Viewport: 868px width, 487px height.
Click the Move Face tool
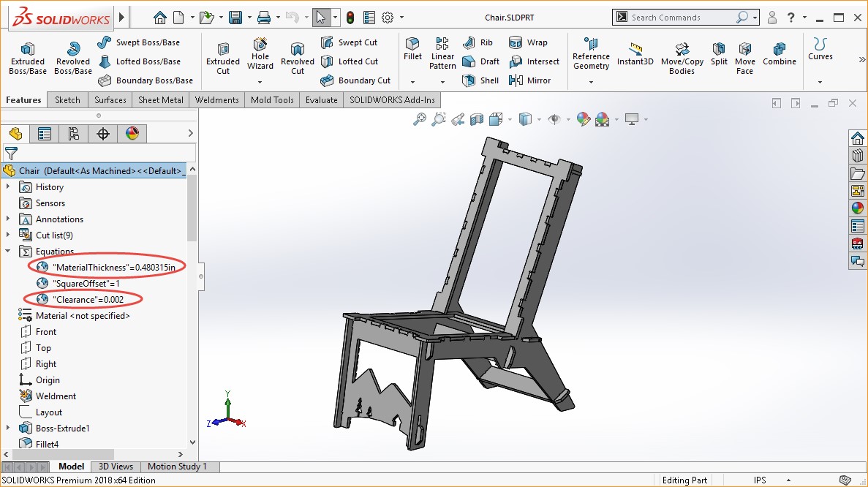click(744, 58)
